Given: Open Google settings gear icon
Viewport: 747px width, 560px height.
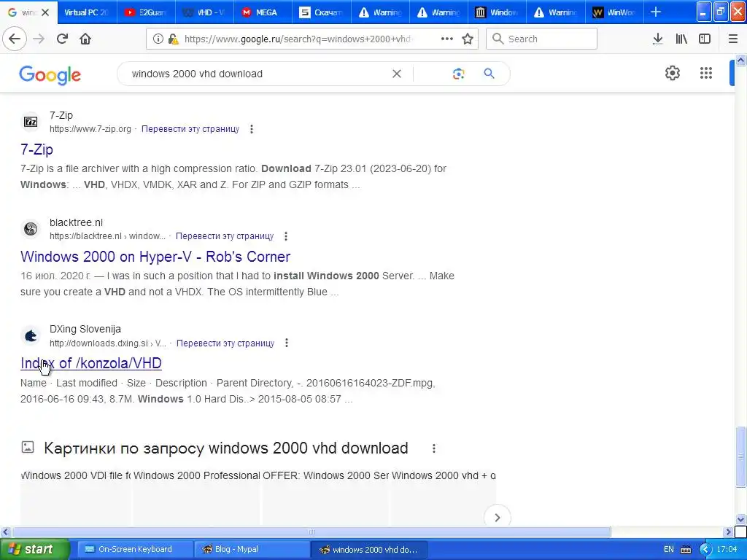Looking at the screenshot, I should [x=672, y=74].
